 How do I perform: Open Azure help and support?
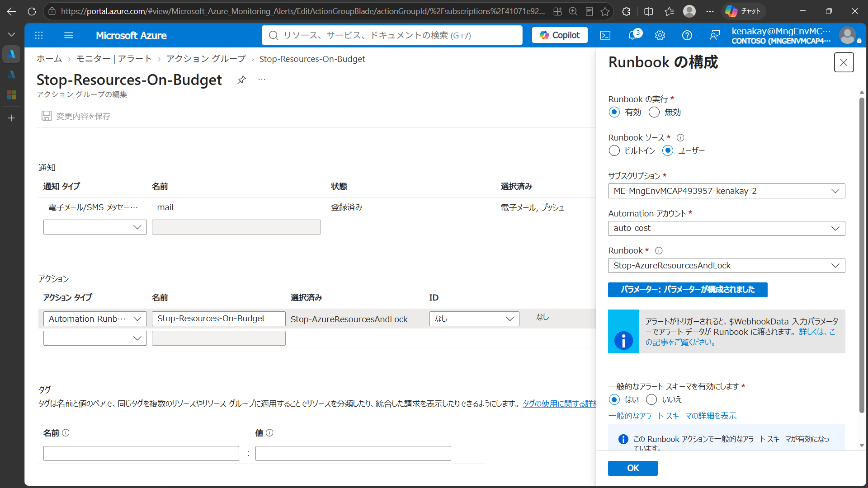pos(687,35)
